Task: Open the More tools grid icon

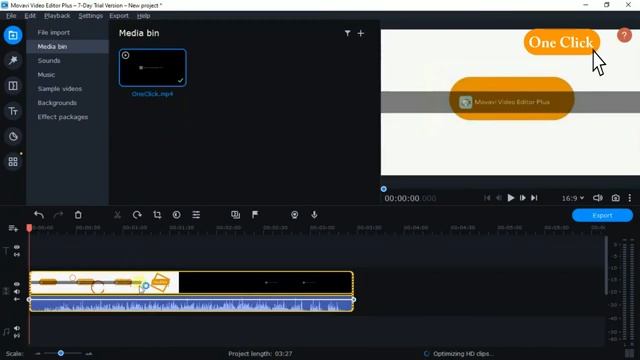Action: pos(13,162)
